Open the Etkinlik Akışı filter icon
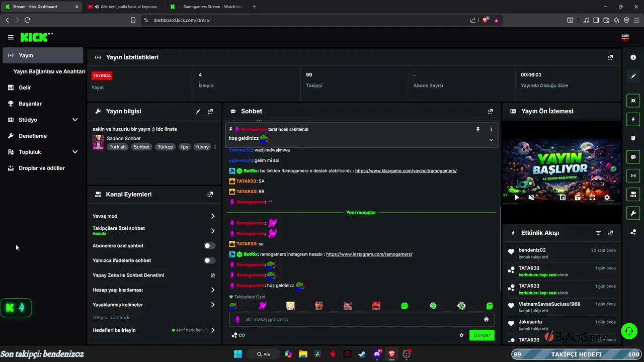The image size is (644, 362). pos(598,233)
